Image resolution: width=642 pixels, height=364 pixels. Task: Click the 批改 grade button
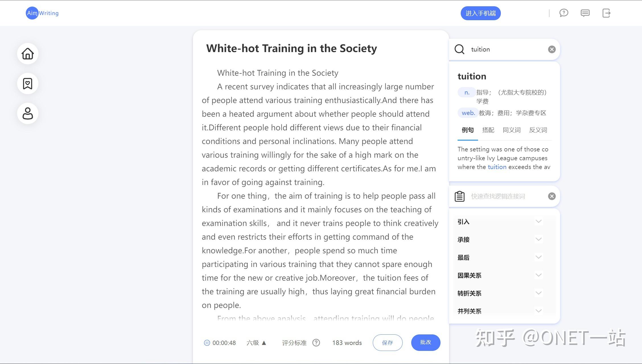coord(425,342)
